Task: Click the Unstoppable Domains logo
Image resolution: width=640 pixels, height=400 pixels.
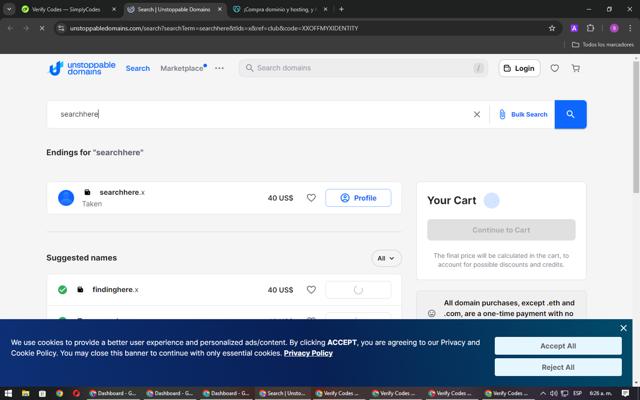Action: tap(82, 68)
